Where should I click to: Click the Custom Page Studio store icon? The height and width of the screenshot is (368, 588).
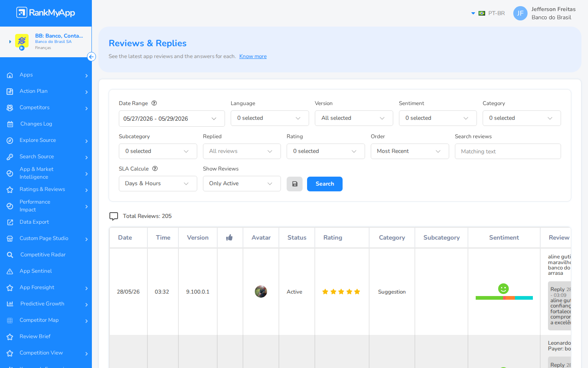(x=10, y=239)
